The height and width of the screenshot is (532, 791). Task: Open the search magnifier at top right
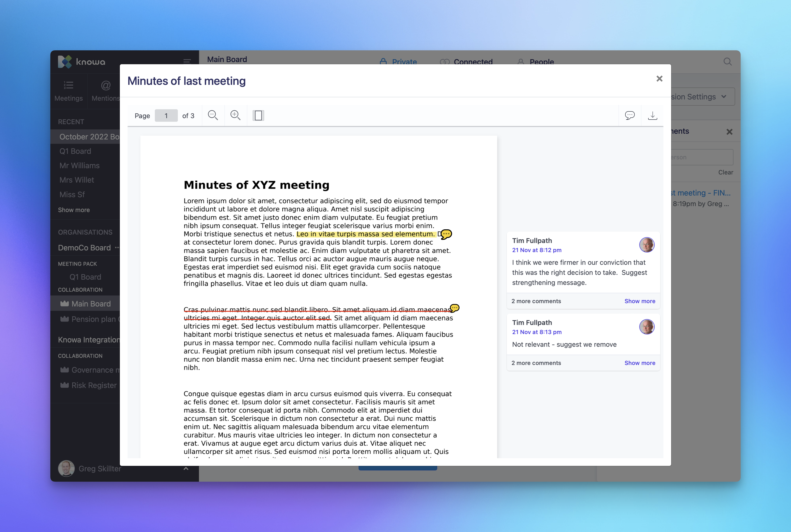pyautogui.click(x=727, y=61)
